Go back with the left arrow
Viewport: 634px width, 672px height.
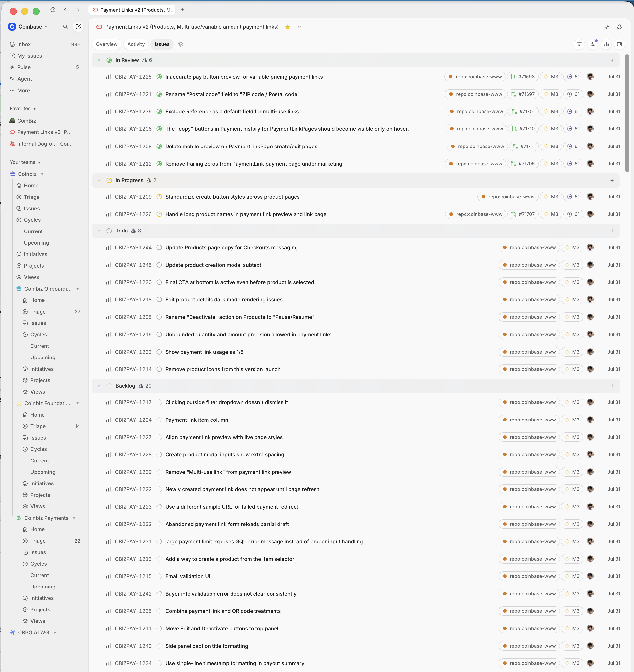pos(65,10)
